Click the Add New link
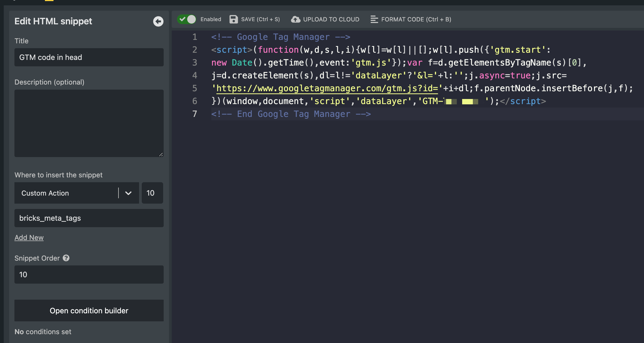Viewport: 644px width, 343px height. (x=29, y=237)
